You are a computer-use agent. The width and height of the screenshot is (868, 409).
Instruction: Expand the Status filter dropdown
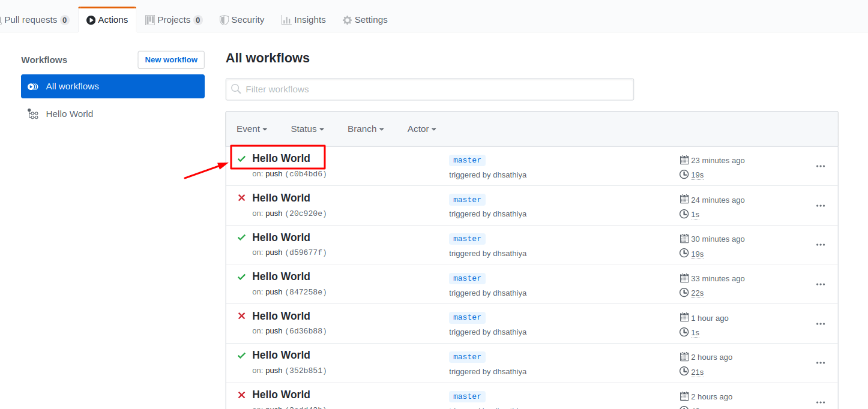(307, 129)
